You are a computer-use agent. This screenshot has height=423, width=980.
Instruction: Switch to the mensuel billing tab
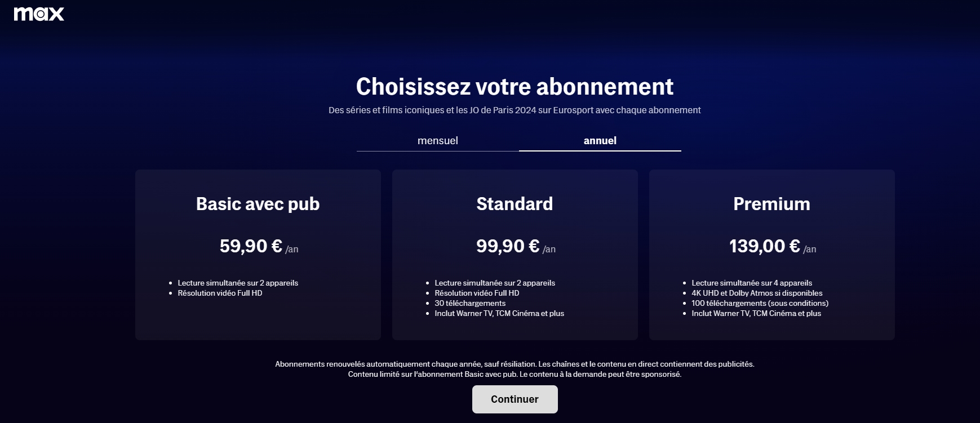point(437,141)
